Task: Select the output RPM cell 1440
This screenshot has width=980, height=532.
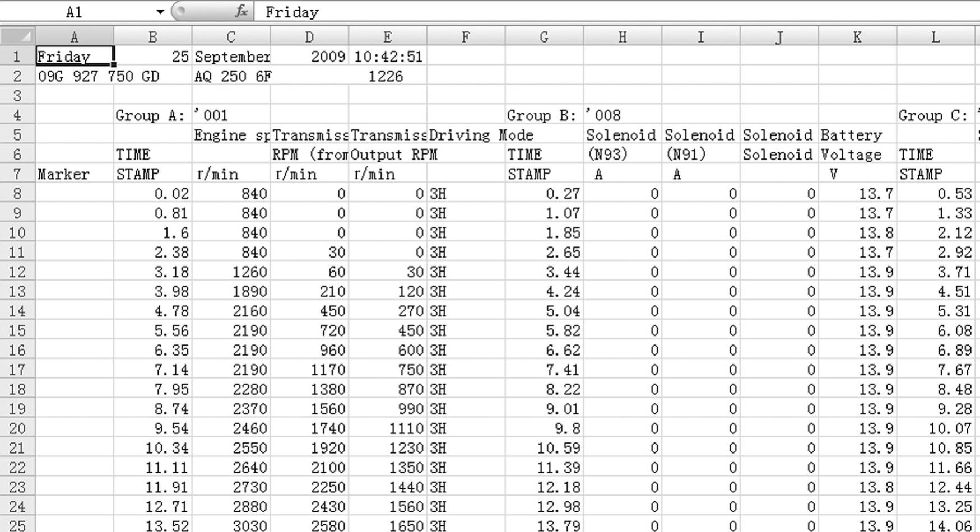Action: point(388,487)
